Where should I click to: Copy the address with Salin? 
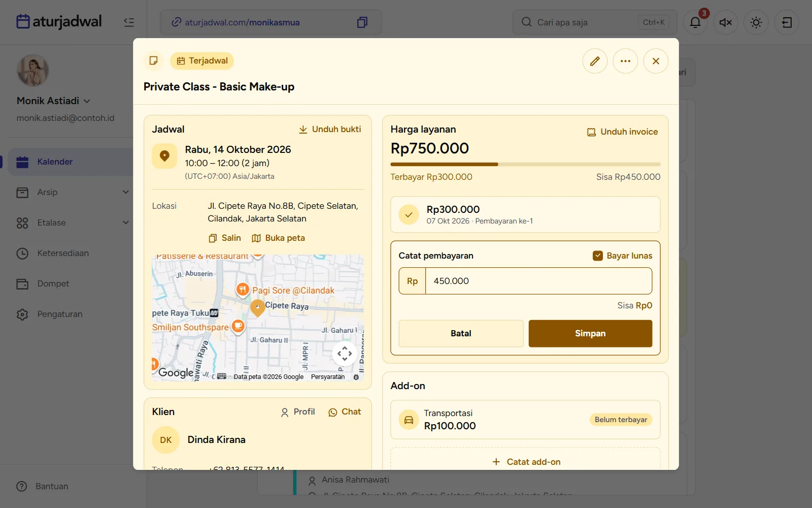click(x=225, y=238)
